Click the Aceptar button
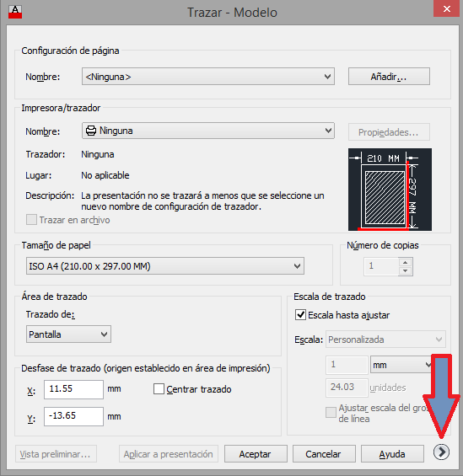 click(256, 454)
